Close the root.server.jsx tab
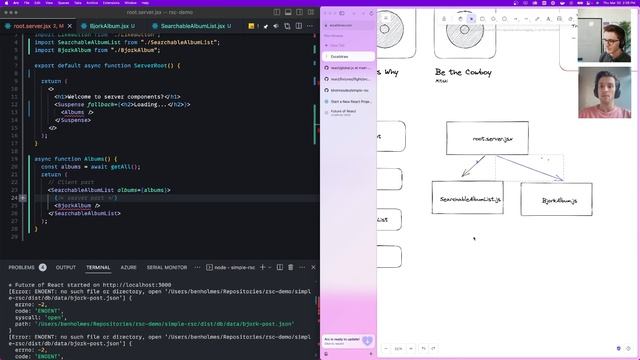The image size is (640, 360). click(x=70, y=26)
